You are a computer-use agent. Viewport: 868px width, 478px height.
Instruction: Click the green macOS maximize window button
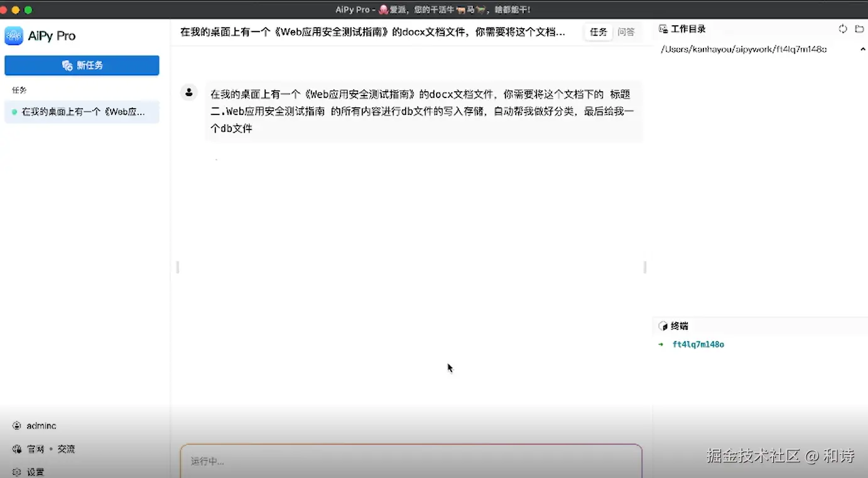[x=28, y=10]
